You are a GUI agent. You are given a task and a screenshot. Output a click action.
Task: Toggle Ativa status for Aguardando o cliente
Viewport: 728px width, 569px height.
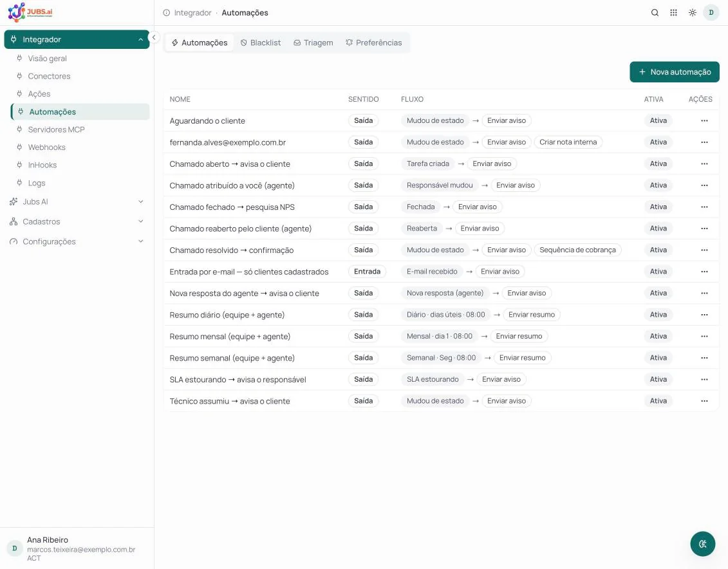coord(658,120)
